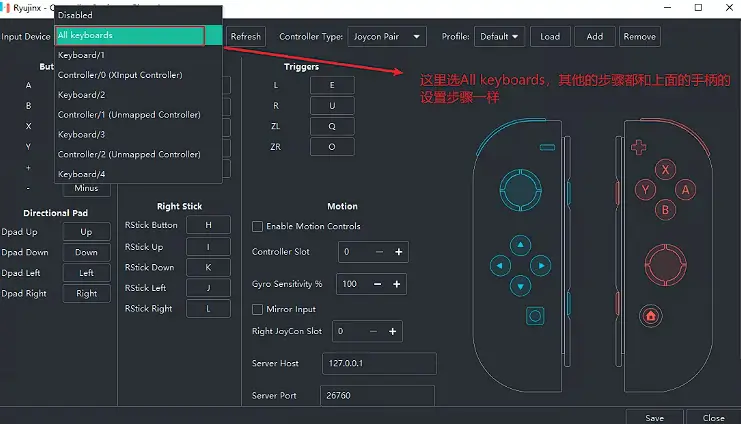The width and height of the screenshot is (741, 424).
Task: Choose Controller/0 (XInput Controller) option
Action: (x=120, y=75)
